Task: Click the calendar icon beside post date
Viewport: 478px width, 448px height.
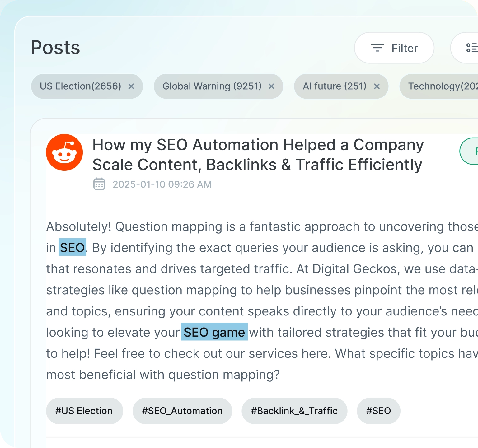Action: (99, 184)
